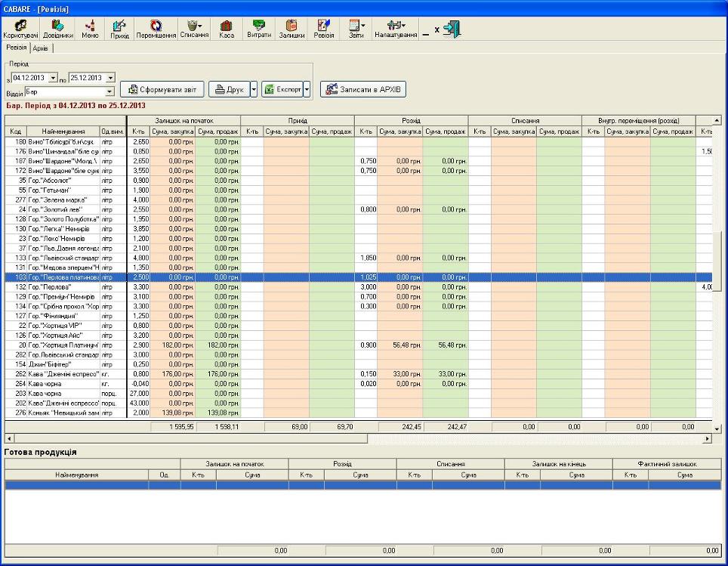Click the vertical scrollbar down arrow
Screen dimensions: 728x566
(x=717, y=429)
